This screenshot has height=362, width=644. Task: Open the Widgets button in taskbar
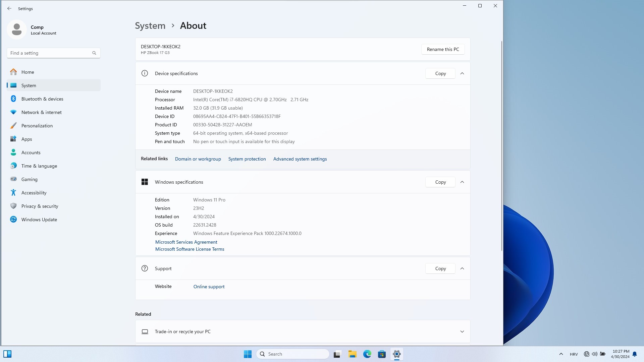(7, 354)
